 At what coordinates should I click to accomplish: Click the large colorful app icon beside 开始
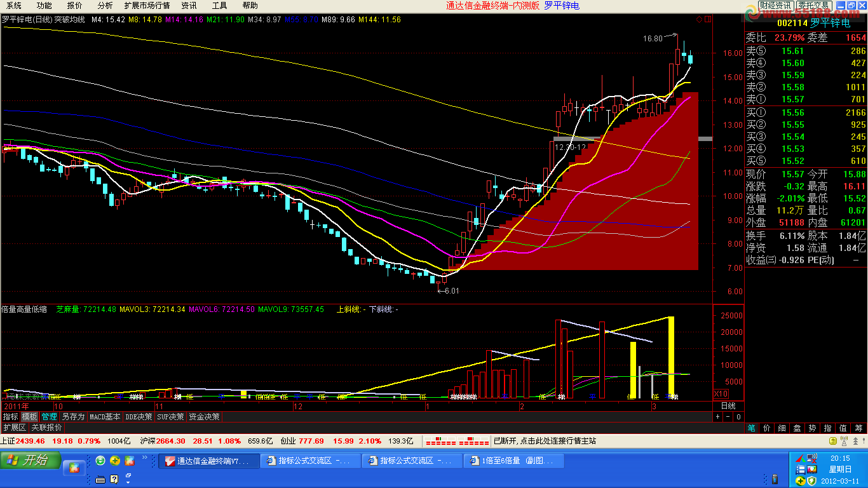pyautogui.click(x=75, y=469)
